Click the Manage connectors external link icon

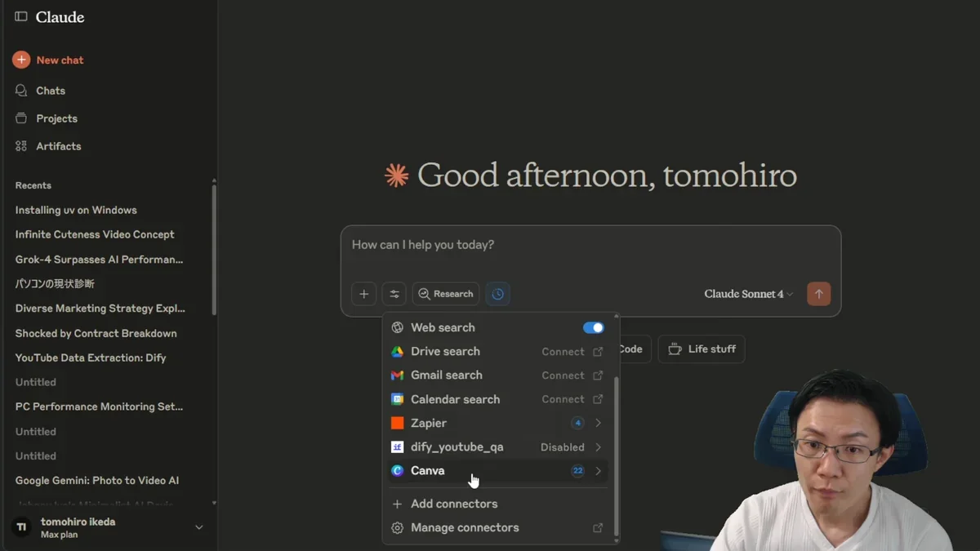coord(598,528)
